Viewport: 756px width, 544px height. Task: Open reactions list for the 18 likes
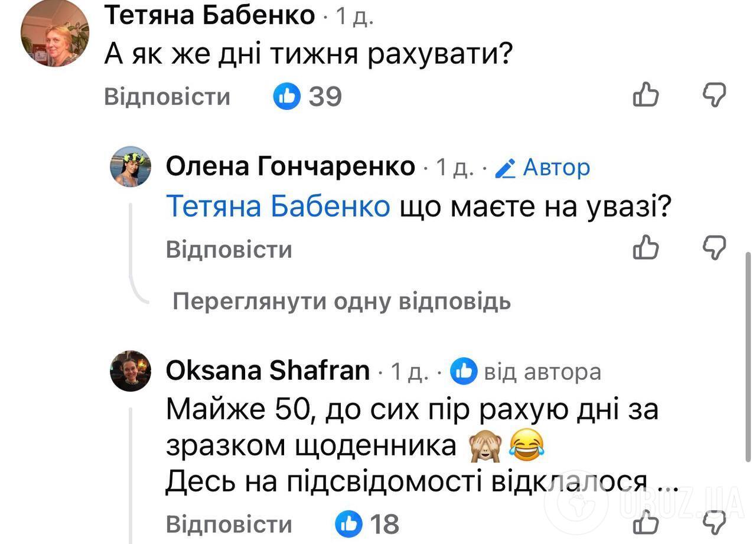[384, 523]
